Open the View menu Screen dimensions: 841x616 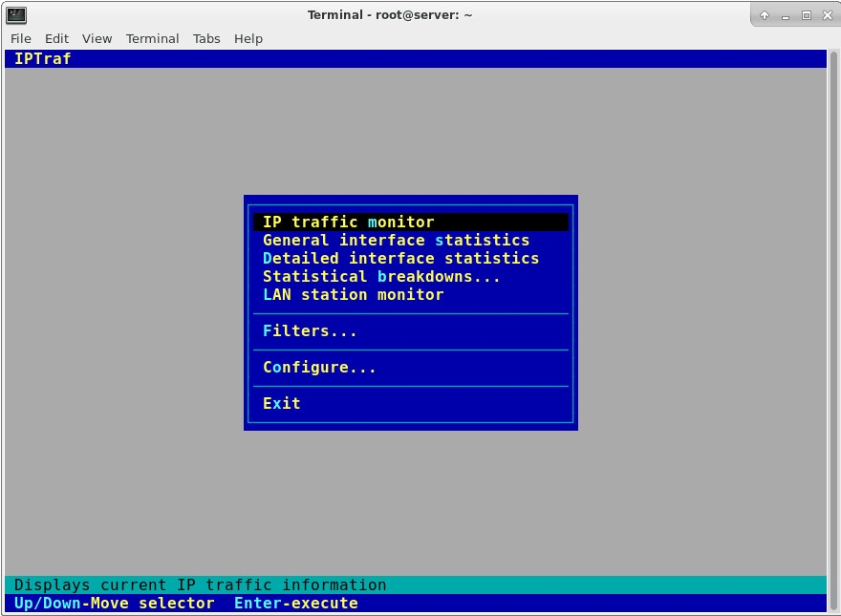click(x=97, y=38)
